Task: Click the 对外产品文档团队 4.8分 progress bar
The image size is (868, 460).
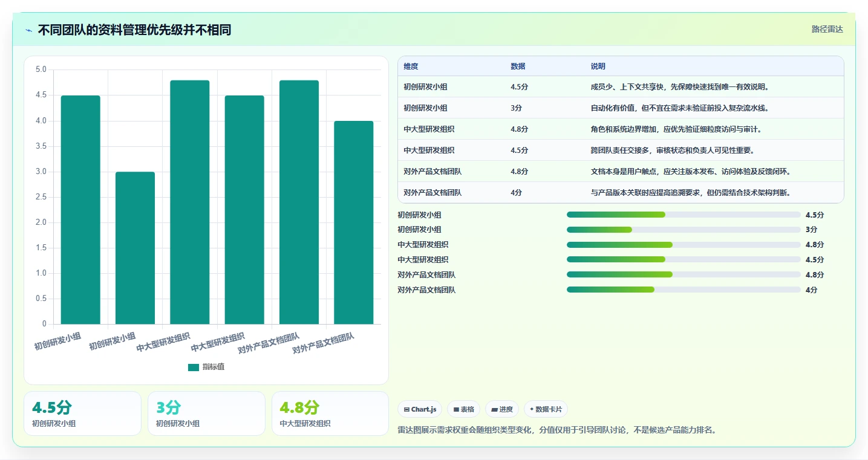Action: [x=684, y=274]
